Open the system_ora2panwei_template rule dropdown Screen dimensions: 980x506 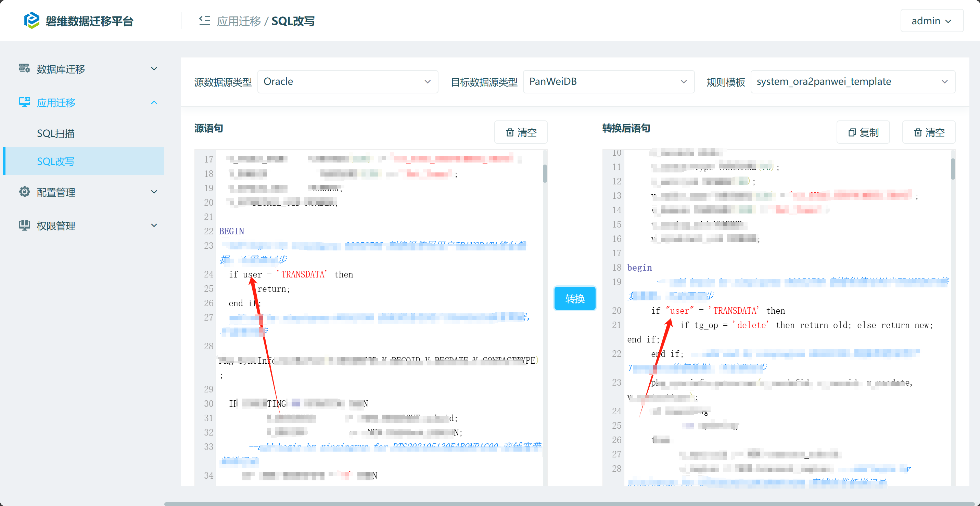(x=852, y=82)
